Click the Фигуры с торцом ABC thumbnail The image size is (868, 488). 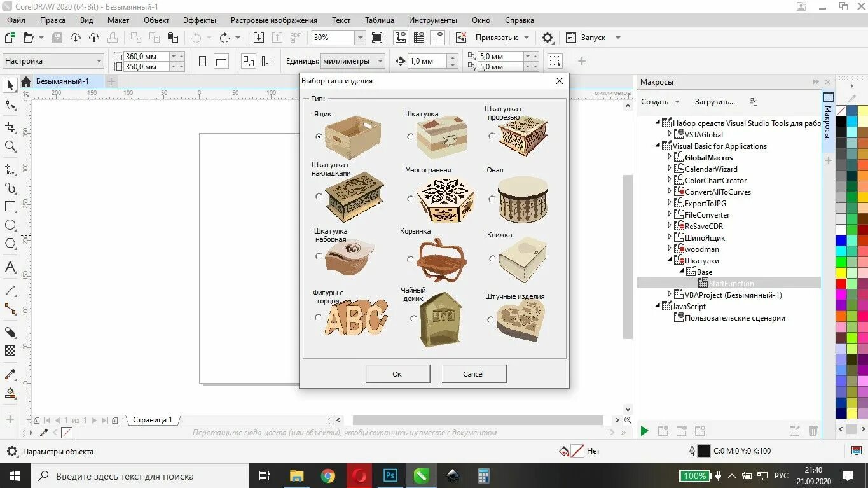pos(355,317)
